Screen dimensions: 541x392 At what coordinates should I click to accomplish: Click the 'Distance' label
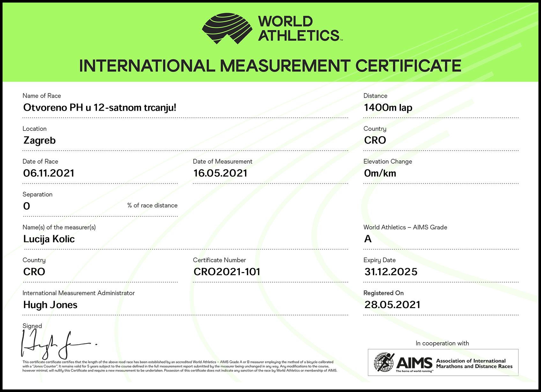click(375, 96)
